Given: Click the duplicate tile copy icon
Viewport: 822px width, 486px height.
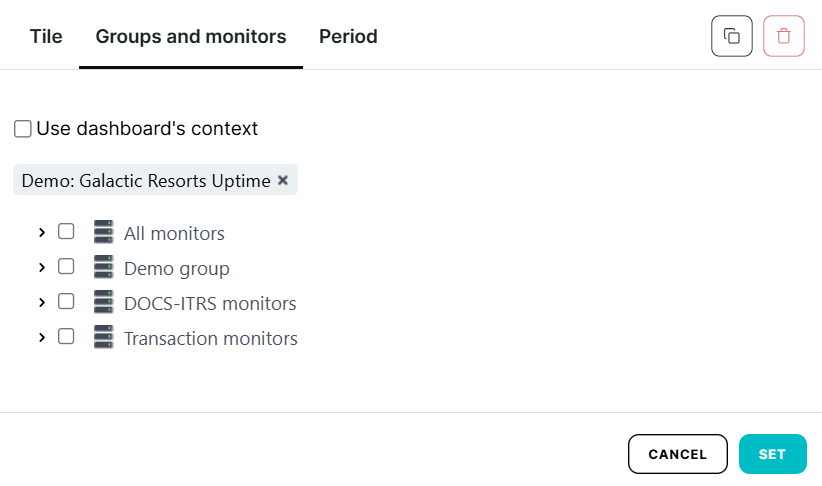Looking at the screenshot, I should [x=731, y=36].
